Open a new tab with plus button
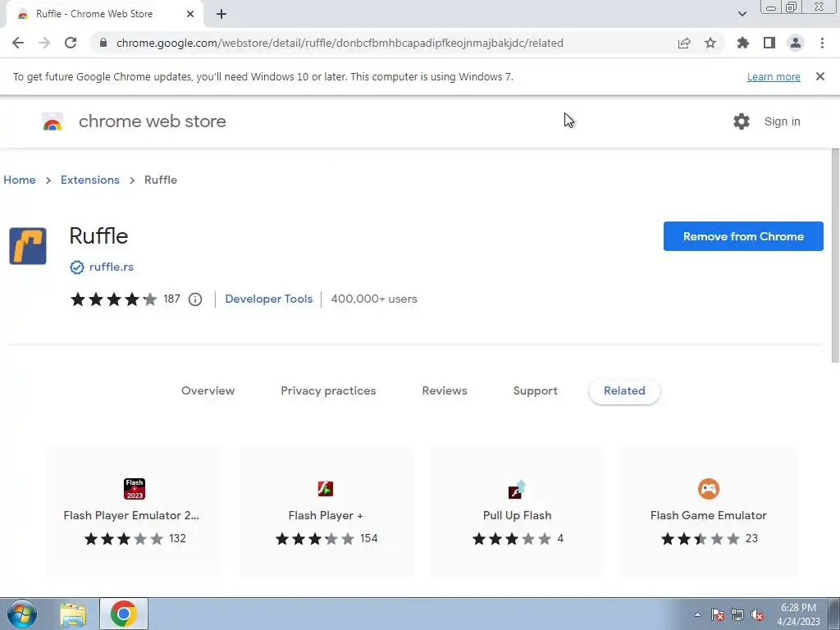This screenshot has height=630, width=840. 221,14
